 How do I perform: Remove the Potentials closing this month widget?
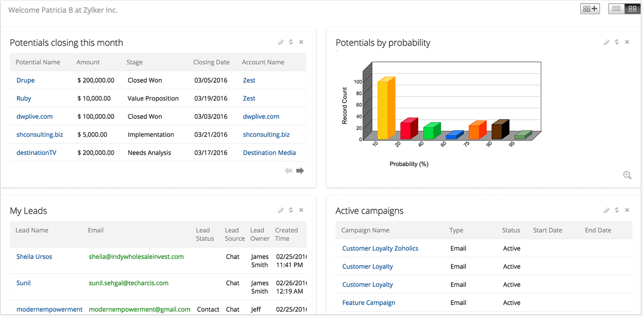301,42
